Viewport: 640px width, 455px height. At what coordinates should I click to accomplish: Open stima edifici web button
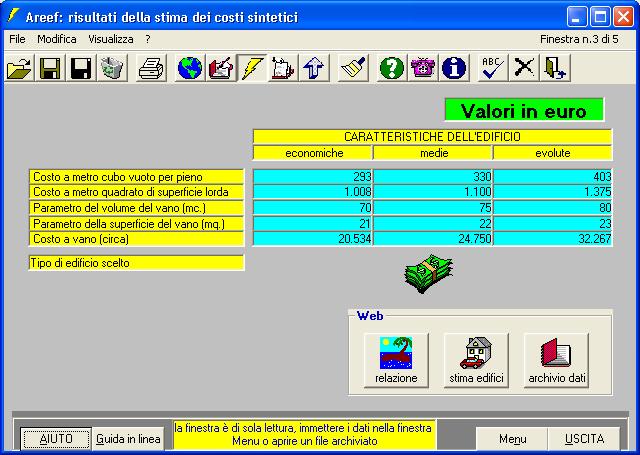[x=476, y=361]
